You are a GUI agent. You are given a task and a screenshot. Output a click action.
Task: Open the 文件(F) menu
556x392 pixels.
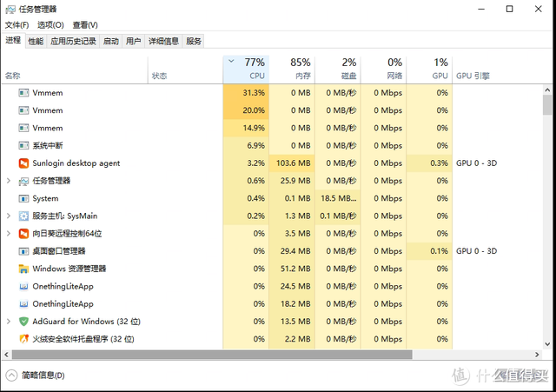coord(17,24)
